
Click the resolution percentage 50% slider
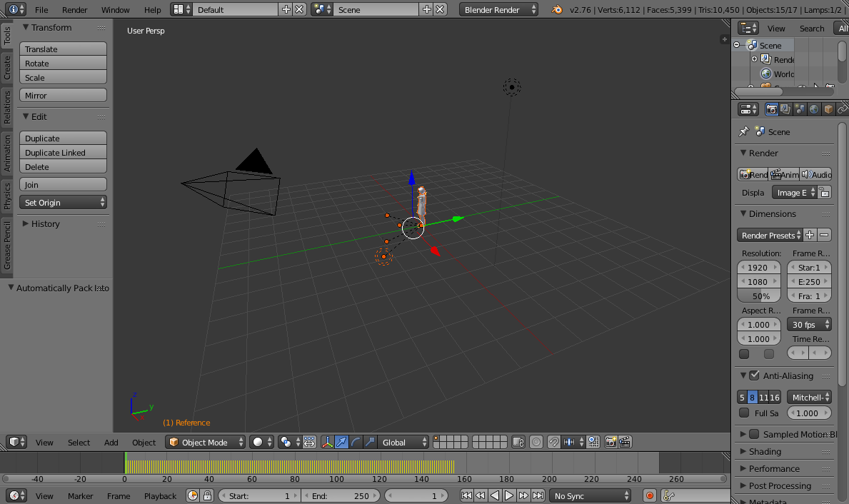pos(758,296)
